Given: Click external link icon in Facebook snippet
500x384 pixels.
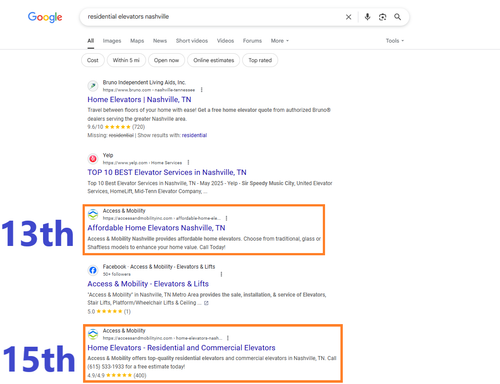Looking at the screenshot, I should point(206,303).
